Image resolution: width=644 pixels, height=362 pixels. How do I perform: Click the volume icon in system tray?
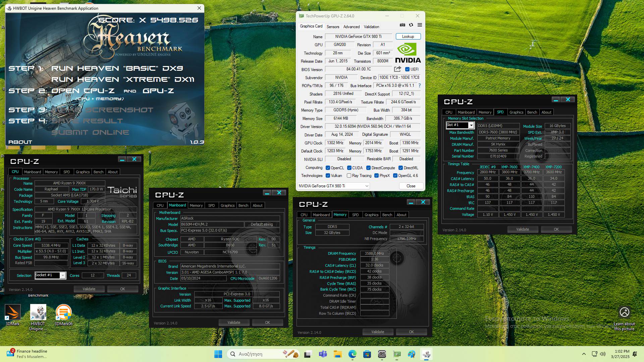coord(603,354)
